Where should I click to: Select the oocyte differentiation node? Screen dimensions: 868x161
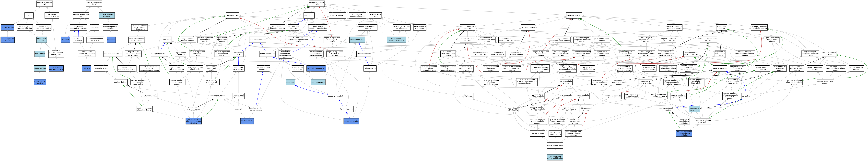(x=337, y=96)
